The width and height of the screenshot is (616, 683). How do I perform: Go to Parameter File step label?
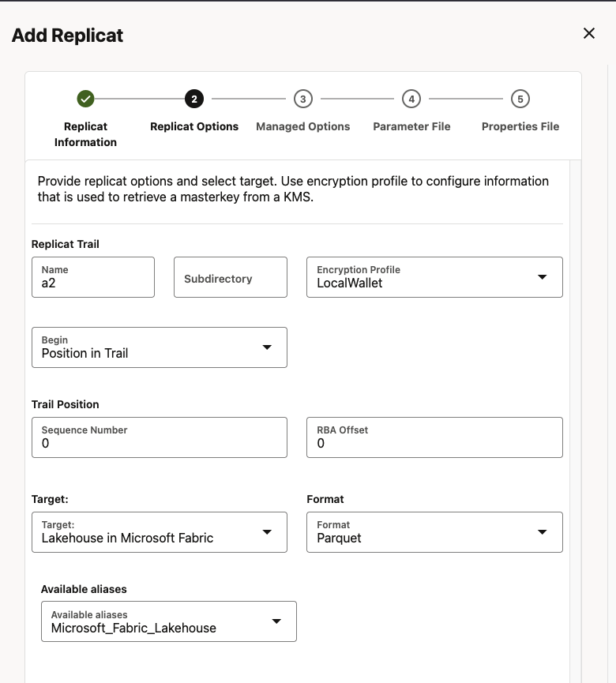coord(411,126)
